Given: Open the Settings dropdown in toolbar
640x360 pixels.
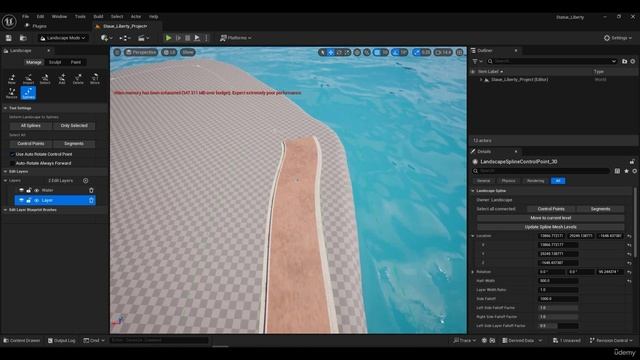Looking at the screenshot, I should [x=618, y=38].
